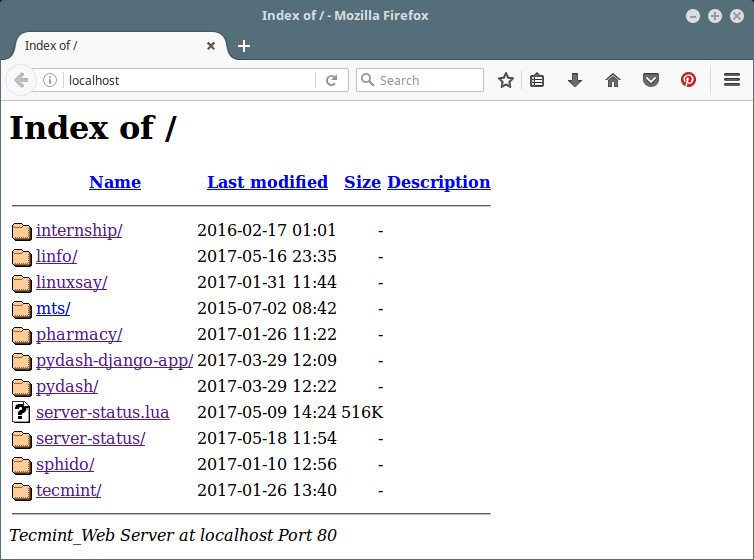Open the server-status.lua file link

tap(102, 412)
